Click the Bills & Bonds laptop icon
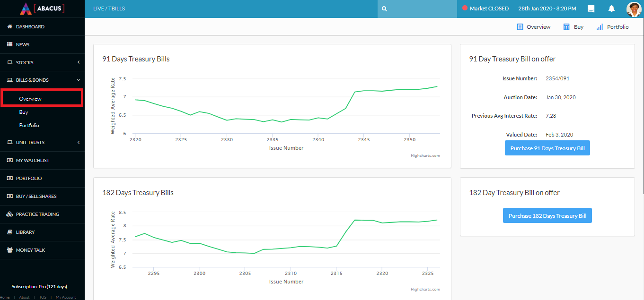This screenshot has height=300, width=644. tap(9, 80)
